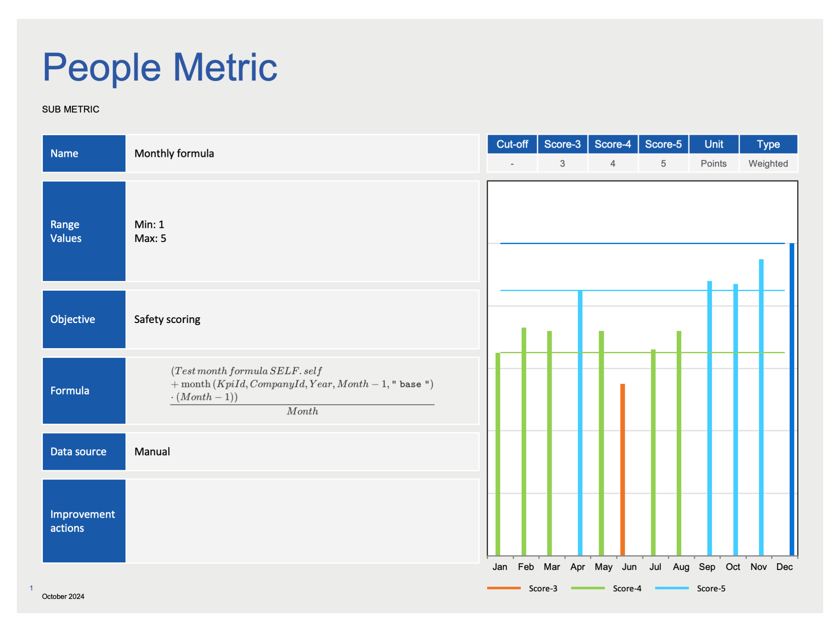
Task: Click the light blue Sep bar
Action: tap(710, 418)
